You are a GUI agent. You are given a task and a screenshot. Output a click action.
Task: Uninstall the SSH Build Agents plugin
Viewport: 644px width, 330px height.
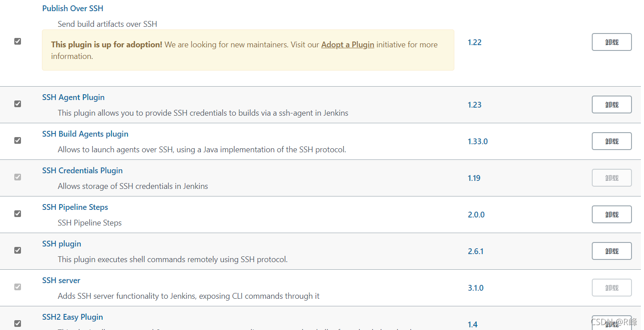(612, 141)
